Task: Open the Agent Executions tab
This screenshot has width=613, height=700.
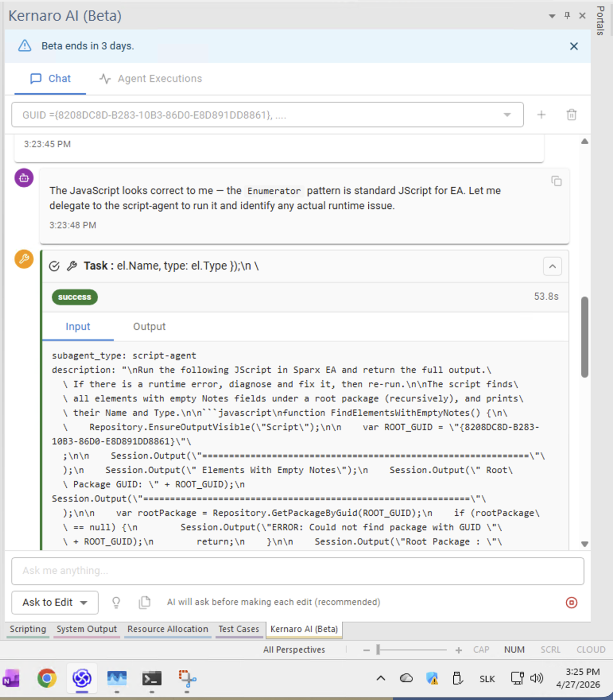Action: coord(151,79)
